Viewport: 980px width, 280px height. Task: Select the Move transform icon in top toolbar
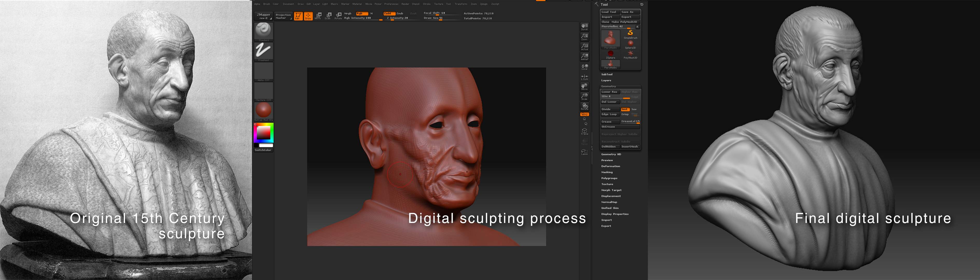[318, 16]
